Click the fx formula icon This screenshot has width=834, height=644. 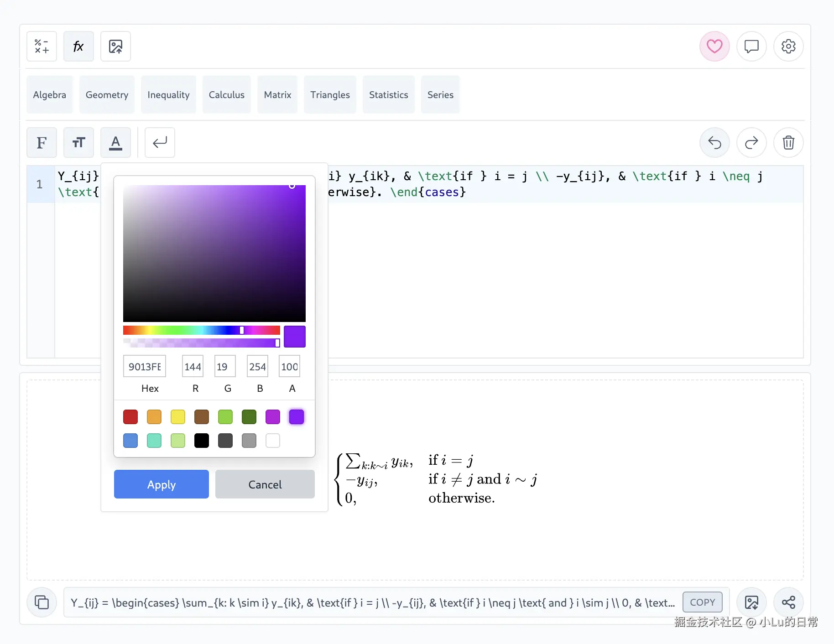click(x=78, y=47)
